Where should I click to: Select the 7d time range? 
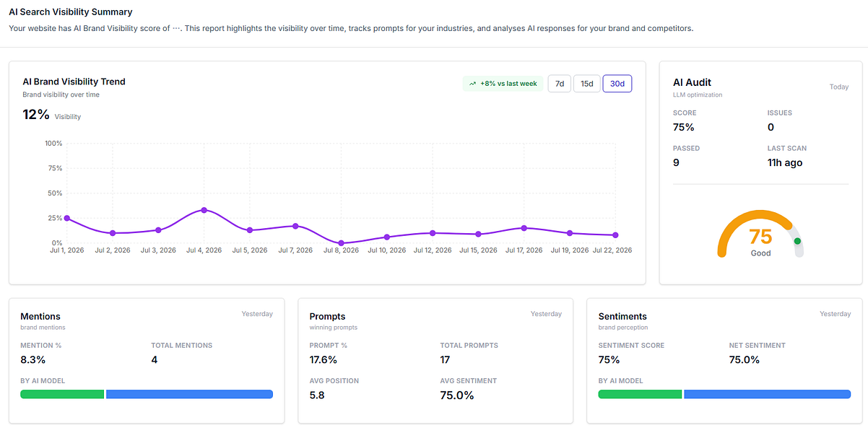tap(559, 84)
